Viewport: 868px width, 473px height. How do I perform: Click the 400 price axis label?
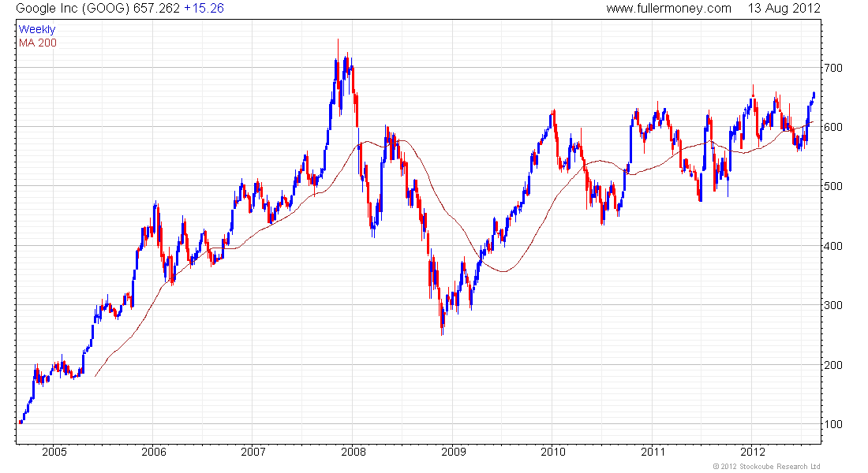click(x=833, y=246)
